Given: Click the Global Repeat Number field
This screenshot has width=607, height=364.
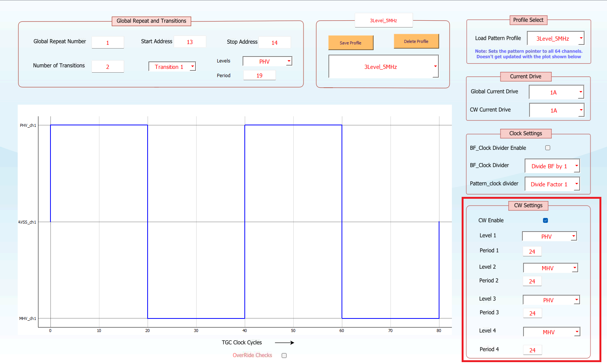Looking at the screenshot, I should click(x=108, y=43).
